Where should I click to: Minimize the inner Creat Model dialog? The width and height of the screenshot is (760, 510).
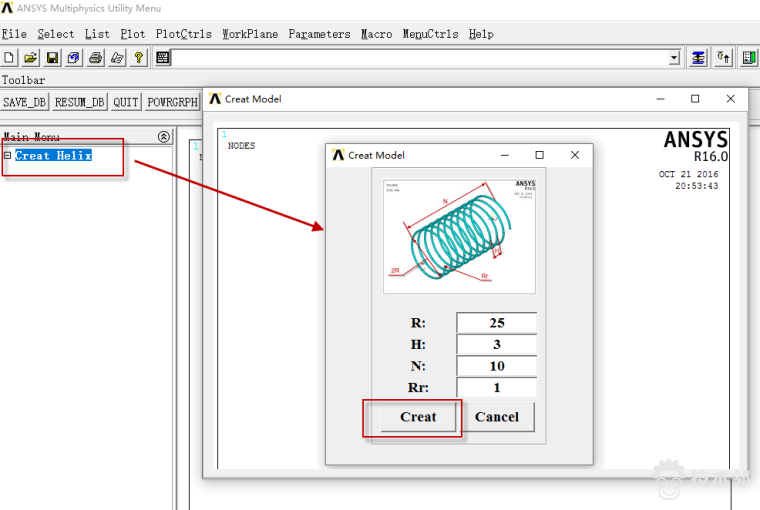[x=505, y=155]
